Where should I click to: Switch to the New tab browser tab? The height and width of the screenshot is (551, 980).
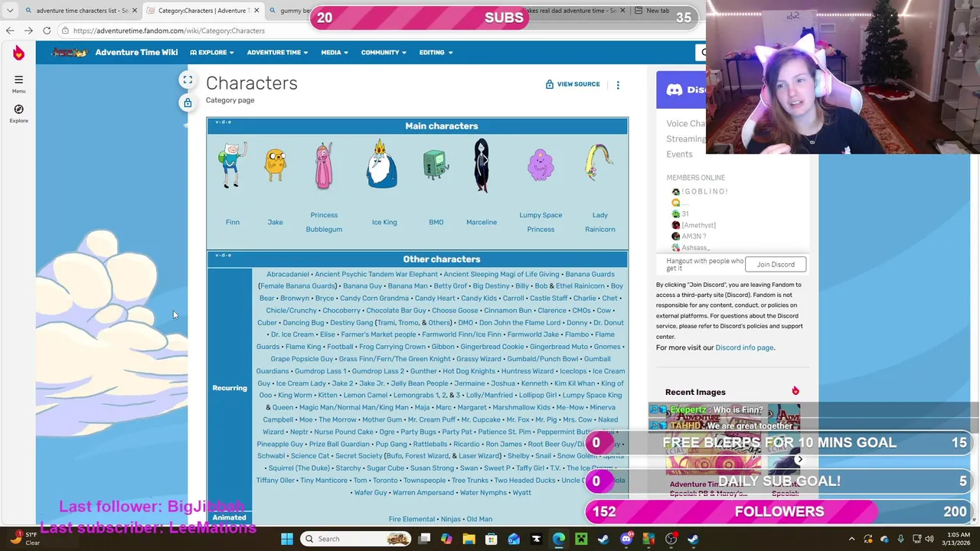pyautogui.click(x=657, y=11)
